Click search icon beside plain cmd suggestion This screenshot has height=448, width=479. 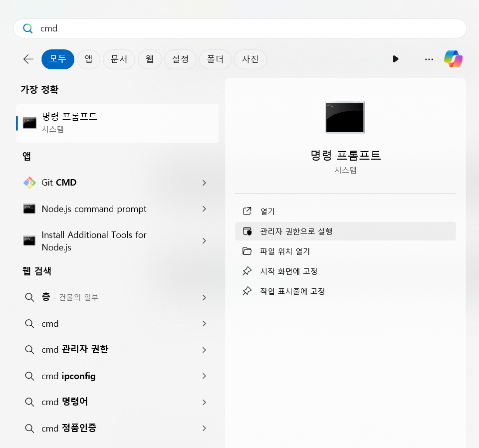[x=29, y=324]
